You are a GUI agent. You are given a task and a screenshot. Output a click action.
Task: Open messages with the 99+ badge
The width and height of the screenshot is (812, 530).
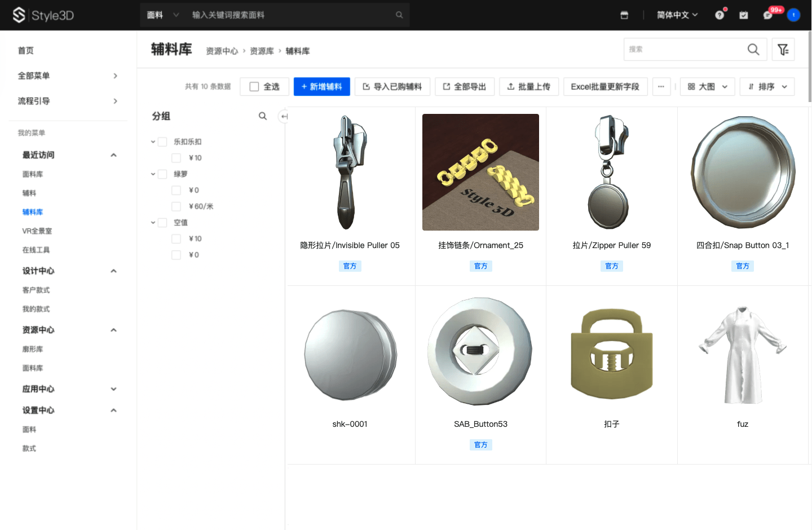click(x=768, y=15)
